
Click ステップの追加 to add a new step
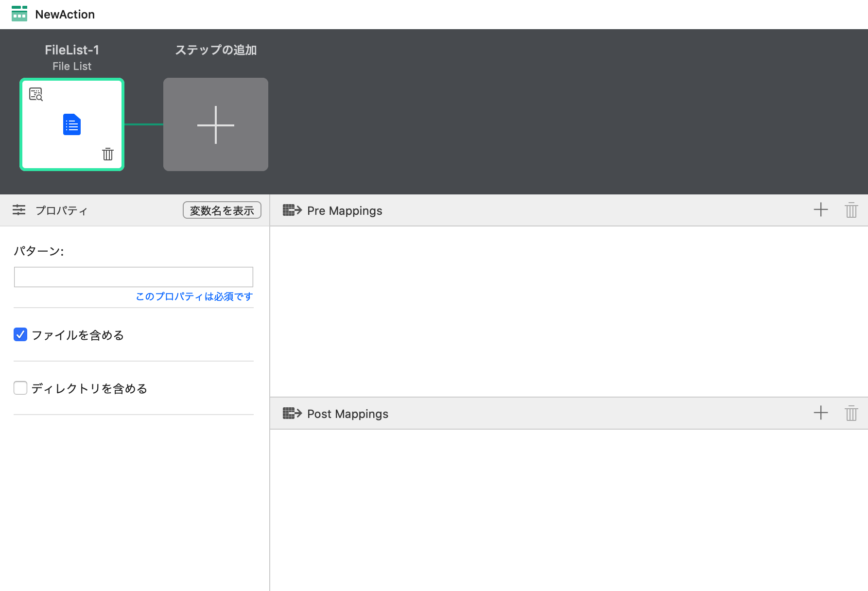tap(215, 124)
